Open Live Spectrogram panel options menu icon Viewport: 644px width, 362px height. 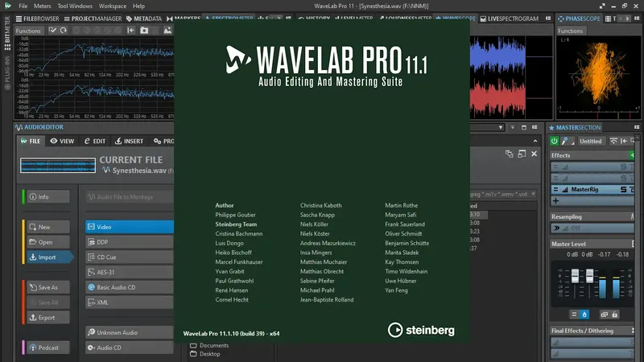click(548, 19)
